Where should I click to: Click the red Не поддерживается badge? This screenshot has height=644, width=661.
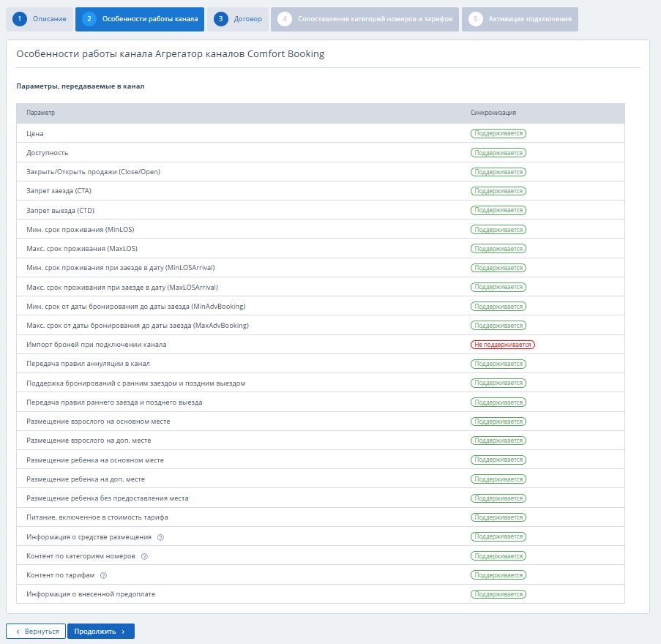(x=502, y=345)
